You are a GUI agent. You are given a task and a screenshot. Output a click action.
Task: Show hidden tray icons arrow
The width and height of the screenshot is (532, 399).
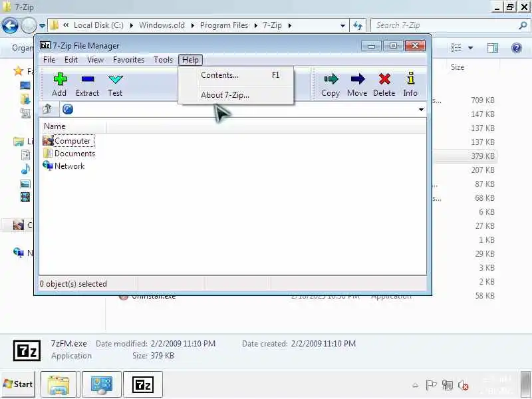[x=415, y=385]
